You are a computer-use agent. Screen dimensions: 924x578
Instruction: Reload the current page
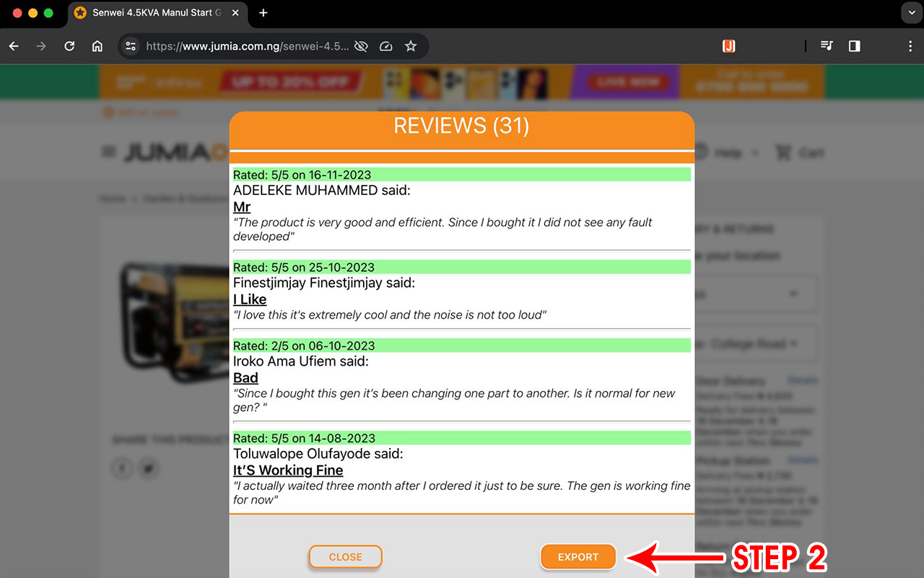tap(69, 46)
